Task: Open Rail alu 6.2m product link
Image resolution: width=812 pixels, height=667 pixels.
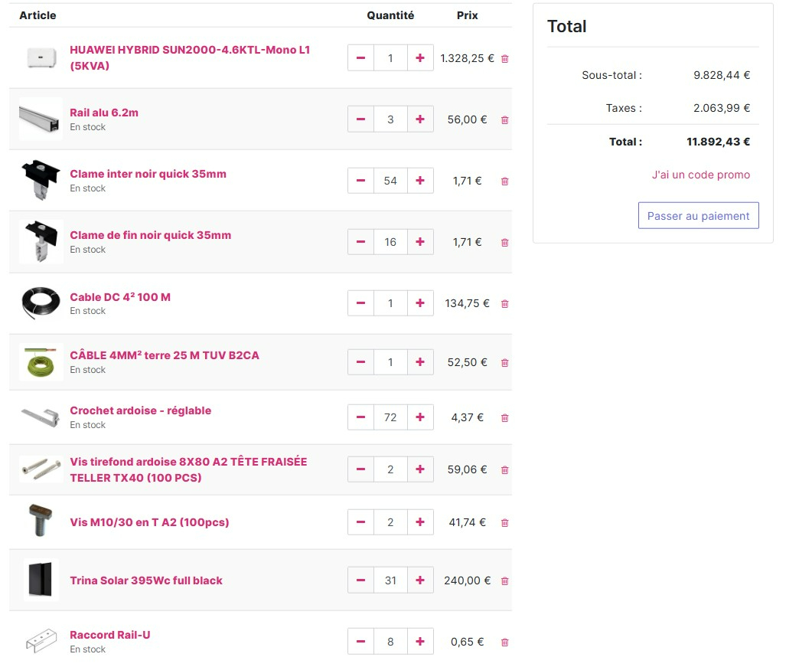Action: 104,113
